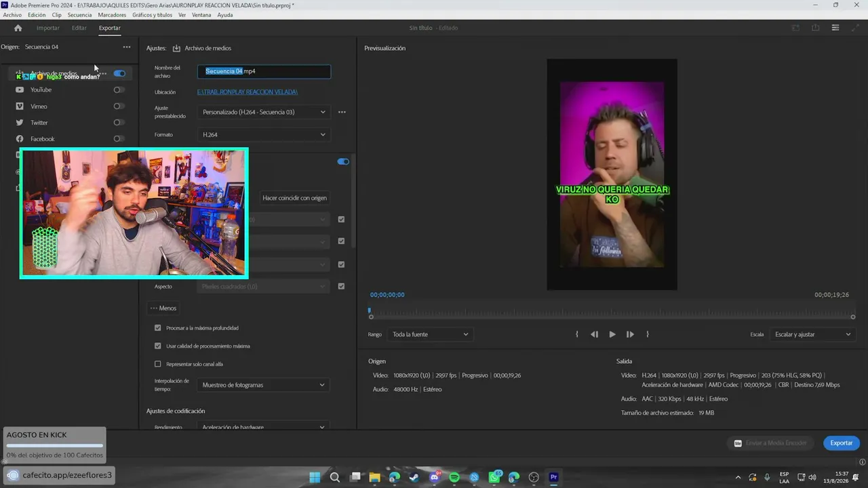Viewport: 868px width, 488px height.
Task: Enable the Vimeo export toggle
Action: click(x=119, y=106)
